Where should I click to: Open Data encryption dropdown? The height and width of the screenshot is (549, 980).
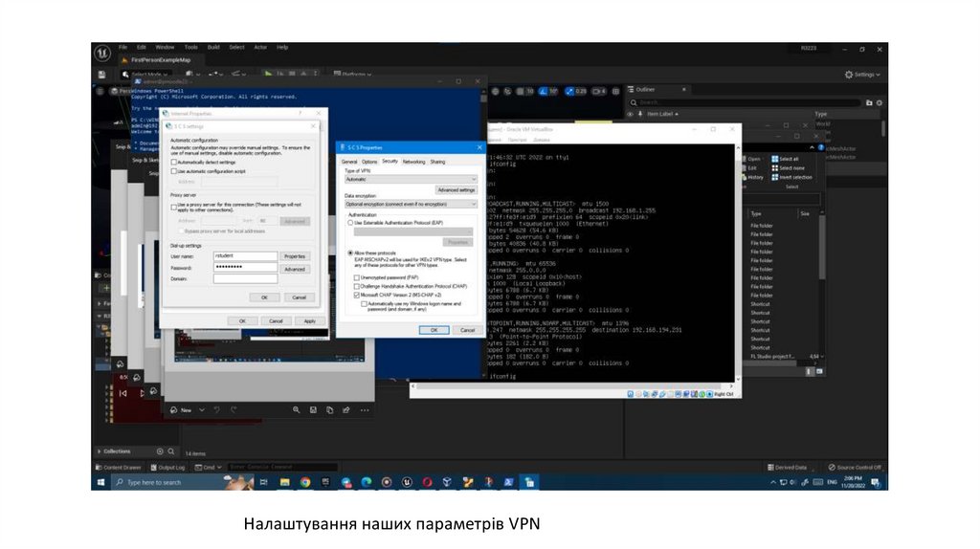click(x=411, y=205)
